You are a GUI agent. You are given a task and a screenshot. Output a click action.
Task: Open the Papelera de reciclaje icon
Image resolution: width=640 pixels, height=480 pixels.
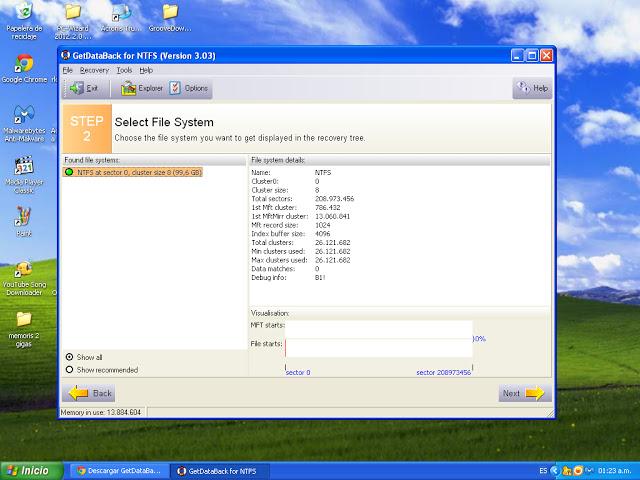click(x=23, y=14)
